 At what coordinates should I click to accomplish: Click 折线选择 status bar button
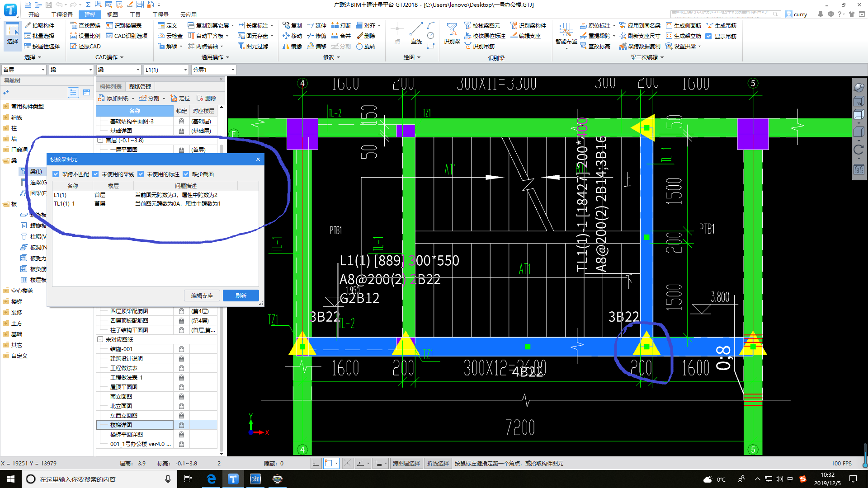438,463
